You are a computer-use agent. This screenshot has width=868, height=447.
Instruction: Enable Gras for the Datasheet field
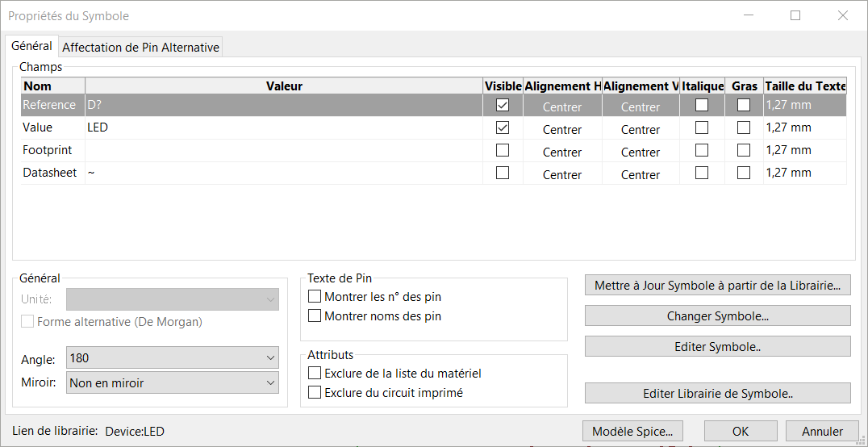[744, 173]
